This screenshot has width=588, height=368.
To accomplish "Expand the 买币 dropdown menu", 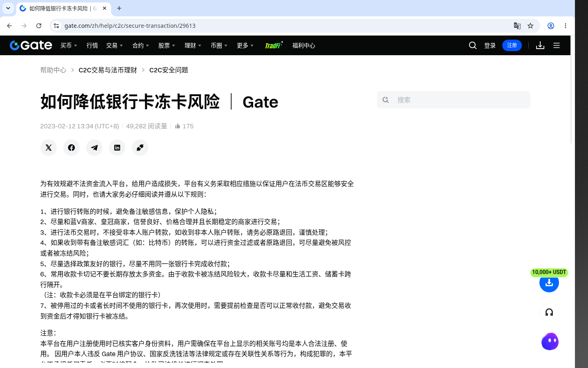I will [69, 45].
